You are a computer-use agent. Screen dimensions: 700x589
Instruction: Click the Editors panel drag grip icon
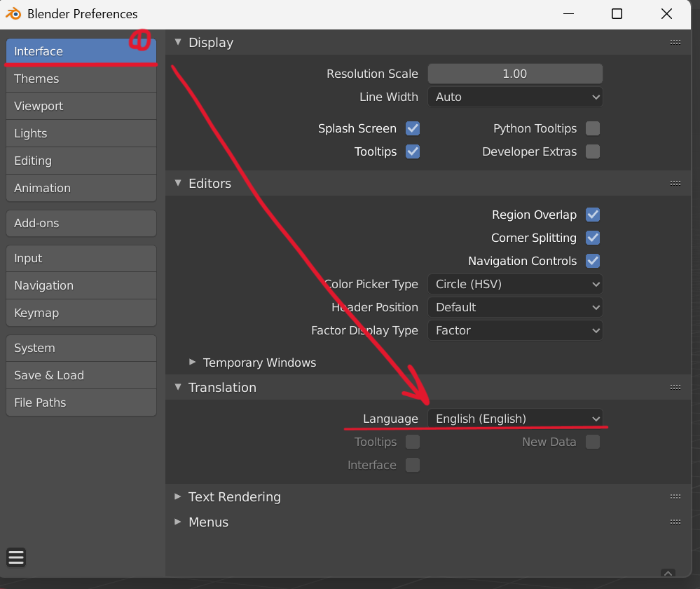[675, 184]
